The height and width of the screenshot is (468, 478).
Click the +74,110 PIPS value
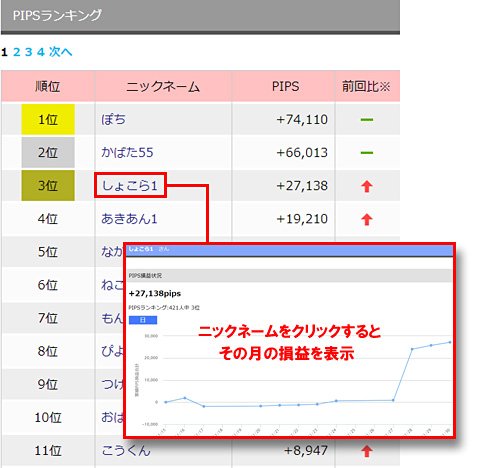point(302,119)
